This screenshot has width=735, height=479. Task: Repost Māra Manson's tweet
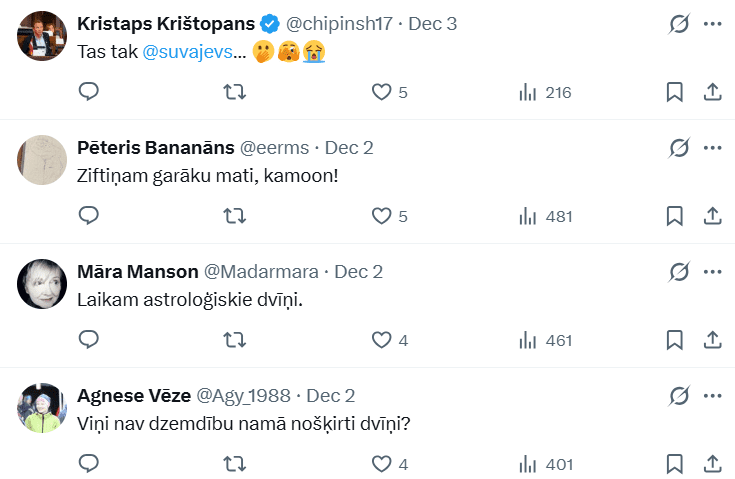pos(234,340)
